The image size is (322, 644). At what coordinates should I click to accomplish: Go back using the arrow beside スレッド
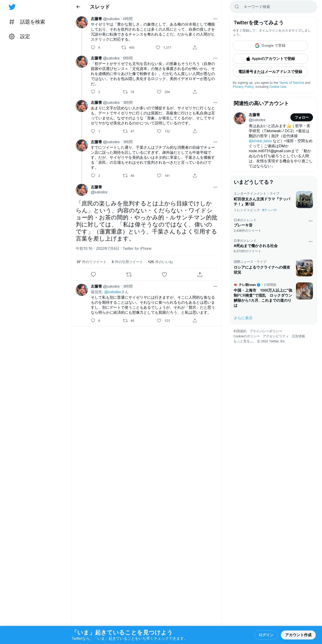pos(78,7)
